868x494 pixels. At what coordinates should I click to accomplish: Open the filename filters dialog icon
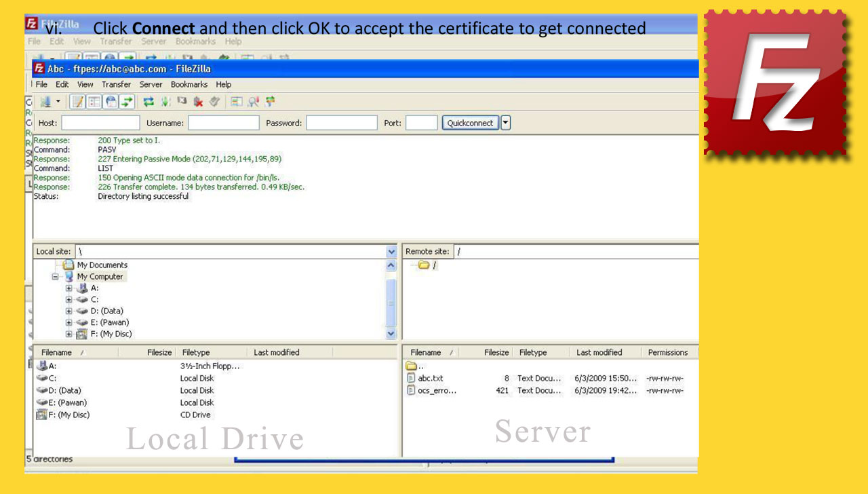coord(236,102)
